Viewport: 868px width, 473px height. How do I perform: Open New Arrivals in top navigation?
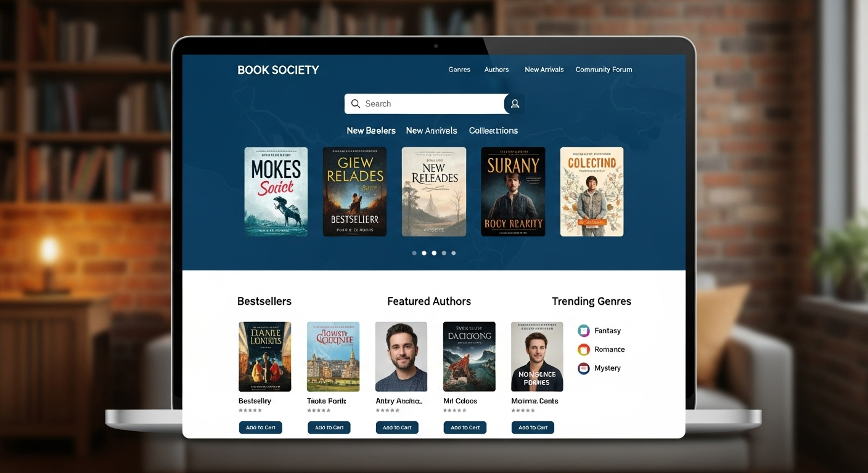544,70
